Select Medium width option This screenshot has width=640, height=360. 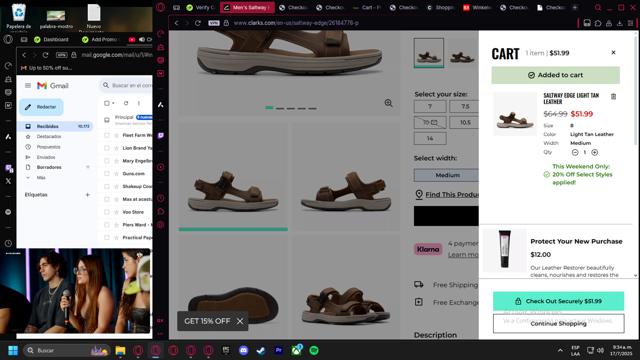(447, 175)
